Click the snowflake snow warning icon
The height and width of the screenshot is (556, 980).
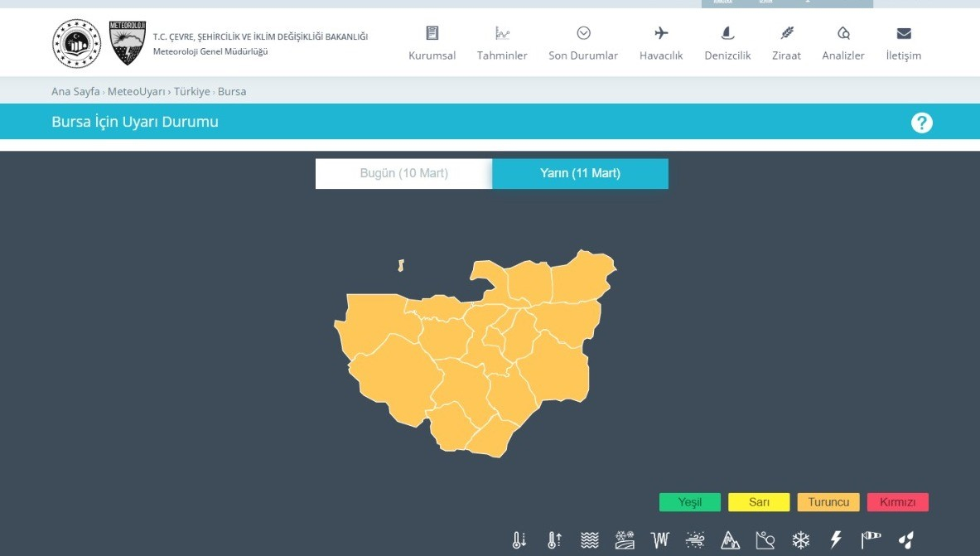pos(800,540)
